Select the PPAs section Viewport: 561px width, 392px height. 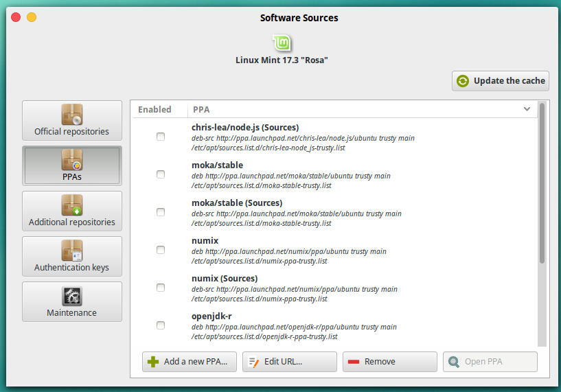point(72,165)
